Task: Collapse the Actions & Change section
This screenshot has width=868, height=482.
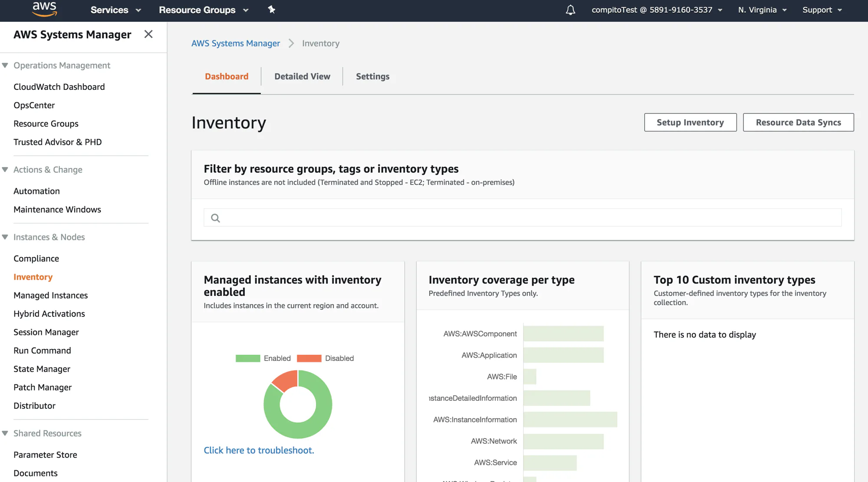Action: (x=5, y=170)
